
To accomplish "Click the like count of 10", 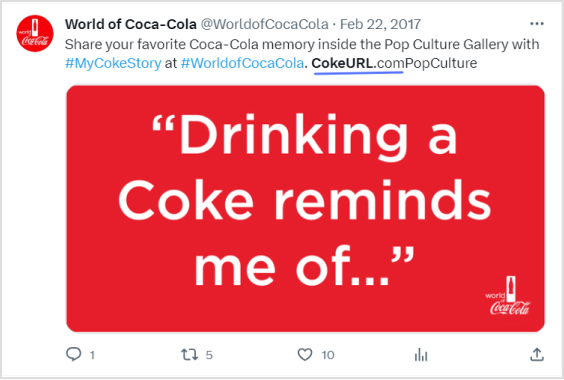I will [328, 355].
